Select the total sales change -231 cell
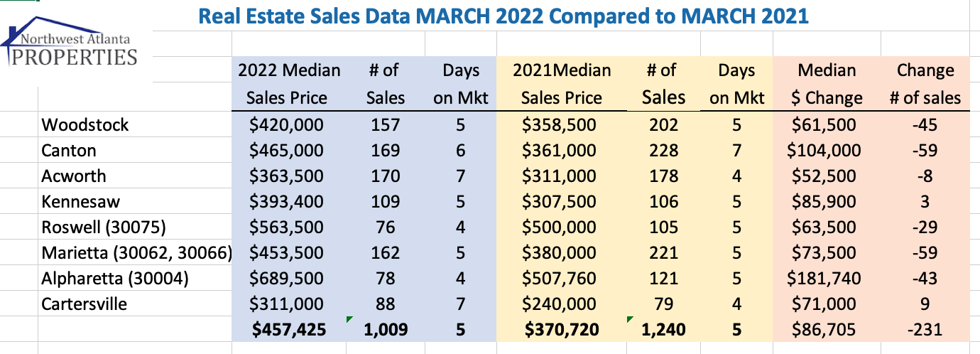 (x=925, y=330)
